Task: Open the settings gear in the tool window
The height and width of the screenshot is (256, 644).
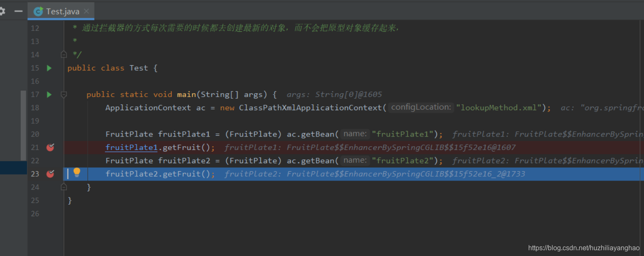Action: coord(2,11)
